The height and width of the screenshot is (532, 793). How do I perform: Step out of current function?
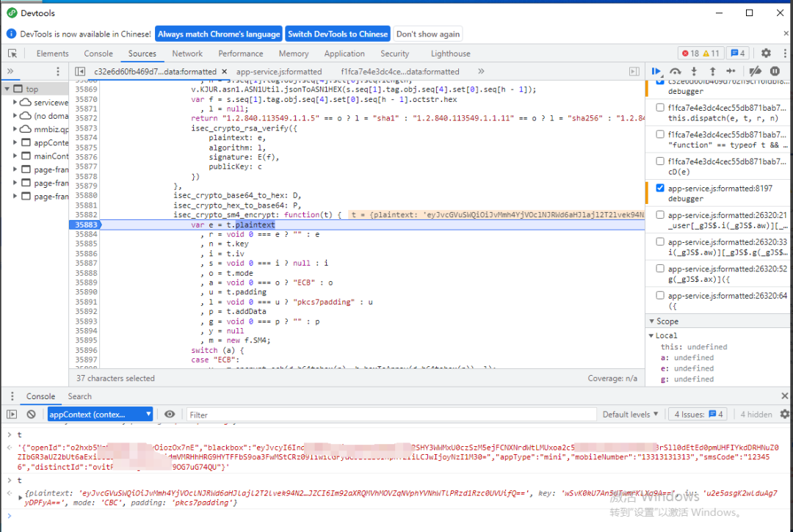(712, 71)
